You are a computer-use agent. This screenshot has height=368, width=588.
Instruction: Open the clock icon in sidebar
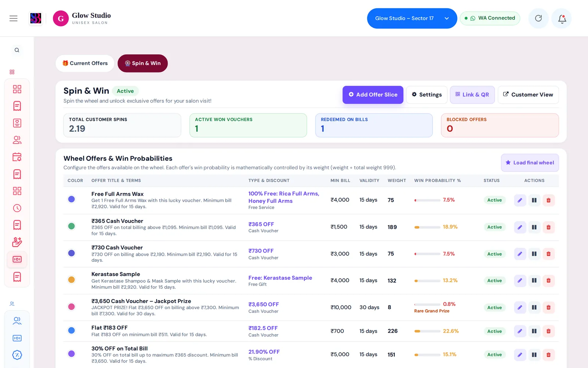point(17,208)
